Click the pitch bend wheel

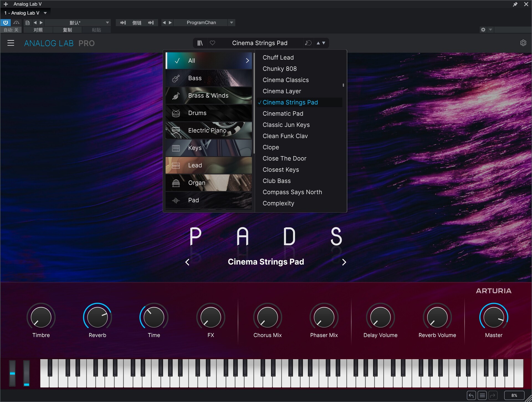12,373
